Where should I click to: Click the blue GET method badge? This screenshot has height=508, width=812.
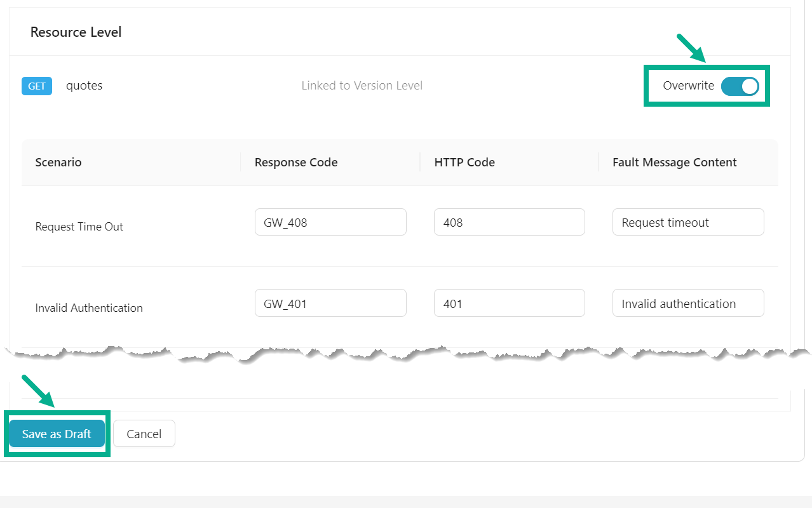click(37, 86)
